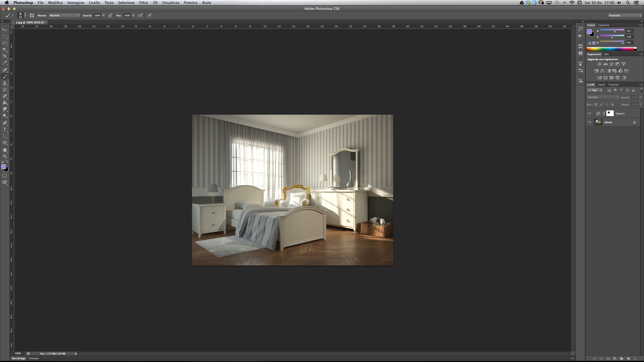Select the Lasso tool
Image resolution: width=644 pixels, height=362 pixels.
pyautogui.click(x=5, y=43)
